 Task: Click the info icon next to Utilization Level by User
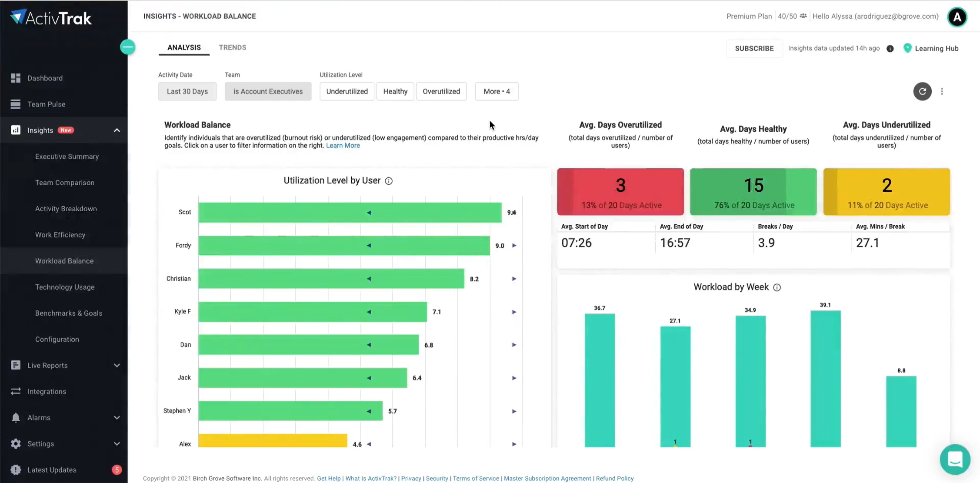(389, 181)
